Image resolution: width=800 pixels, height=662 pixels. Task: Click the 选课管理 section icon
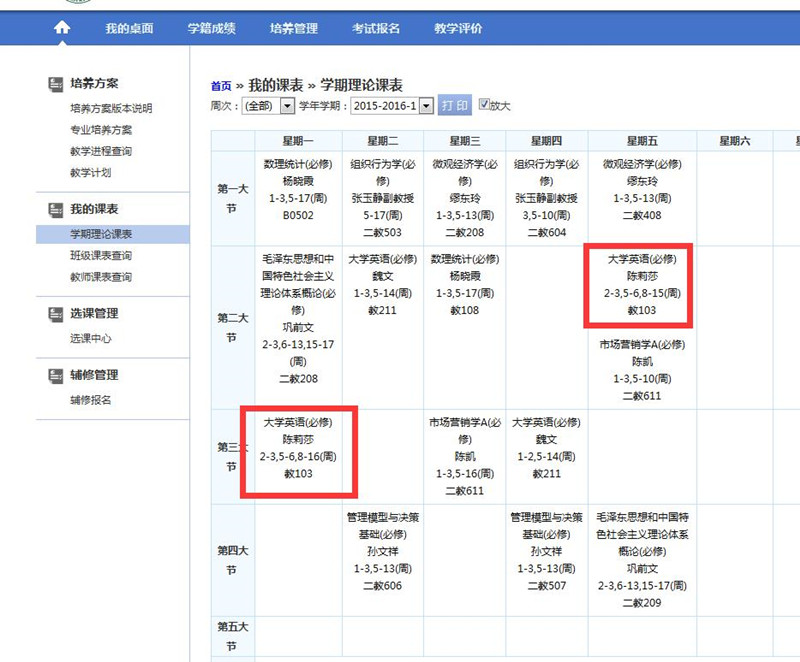coord(56,314)
